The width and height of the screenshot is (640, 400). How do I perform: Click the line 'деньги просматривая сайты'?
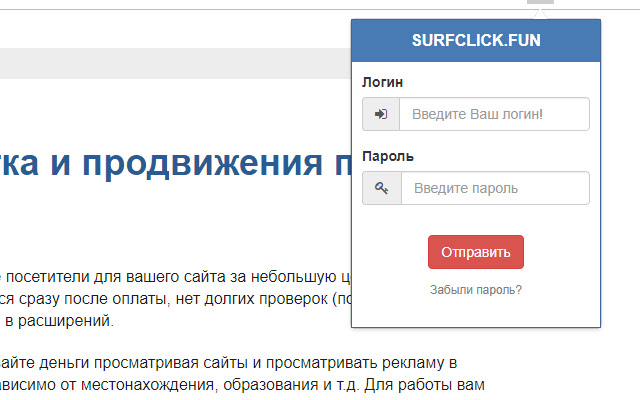(x=142, y=363)
